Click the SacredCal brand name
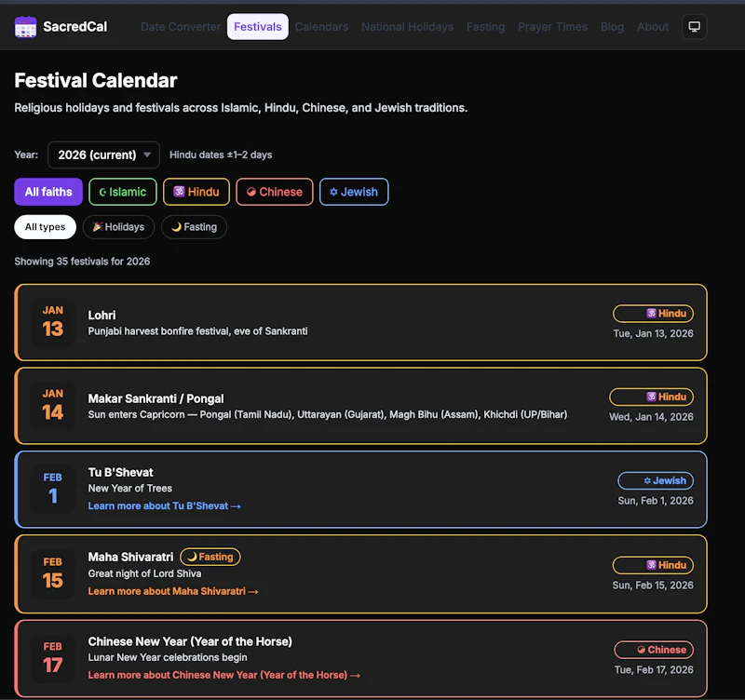 [75, 27]
